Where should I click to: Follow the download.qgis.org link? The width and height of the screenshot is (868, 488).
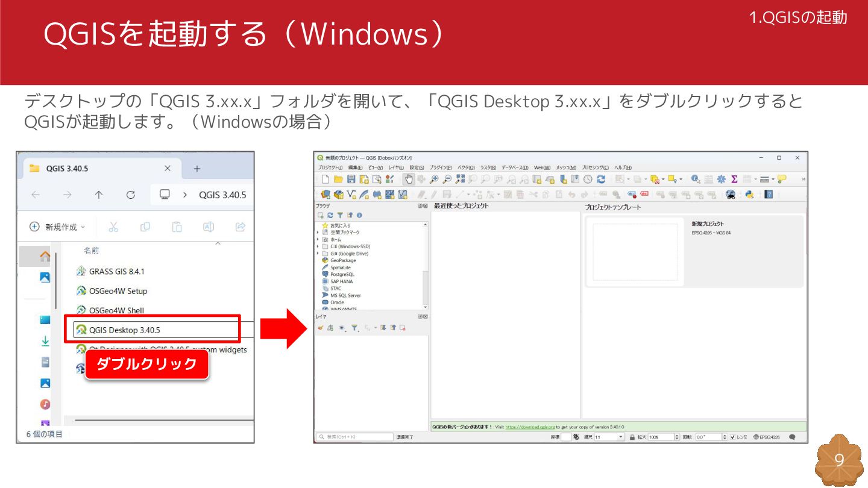click(529, 427)
